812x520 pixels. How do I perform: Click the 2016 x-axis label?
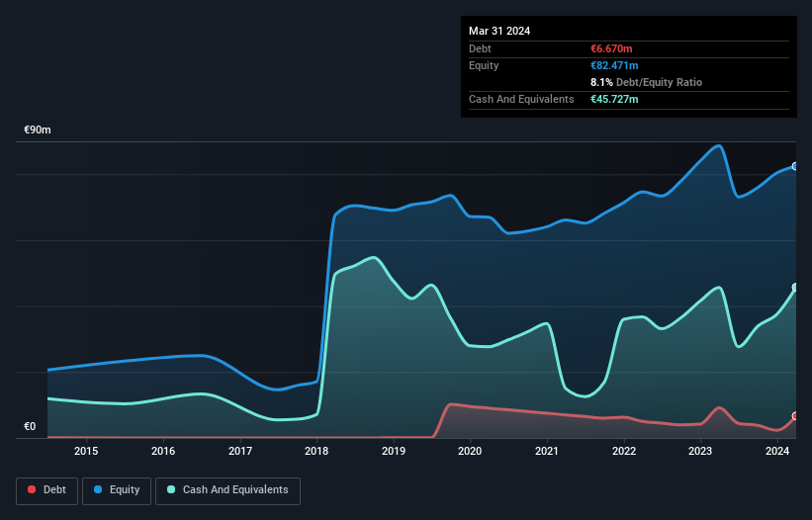pos(163,451)
